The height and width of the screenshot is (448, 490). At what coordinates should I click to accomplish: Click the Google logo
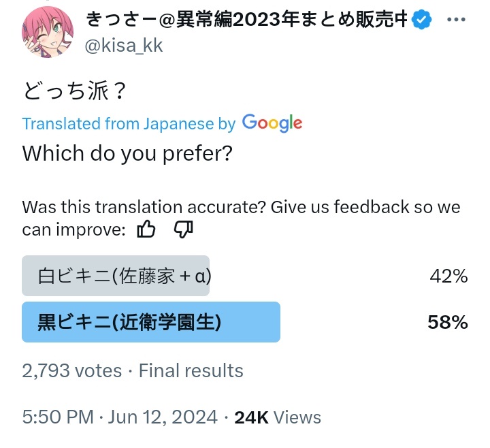(272, 123)
